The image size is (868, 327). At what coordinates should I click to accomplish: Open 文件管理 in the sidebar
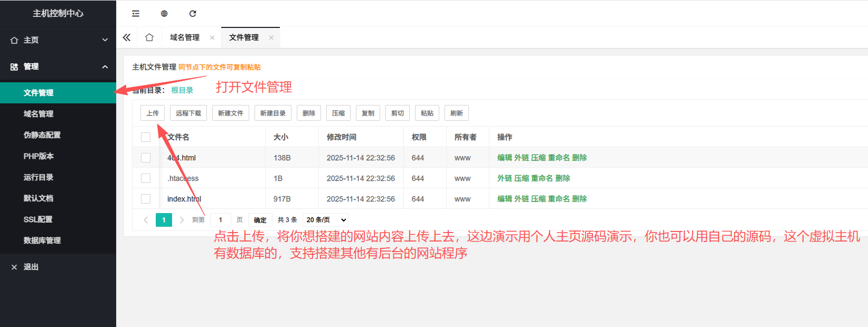(x=58, y=93)
